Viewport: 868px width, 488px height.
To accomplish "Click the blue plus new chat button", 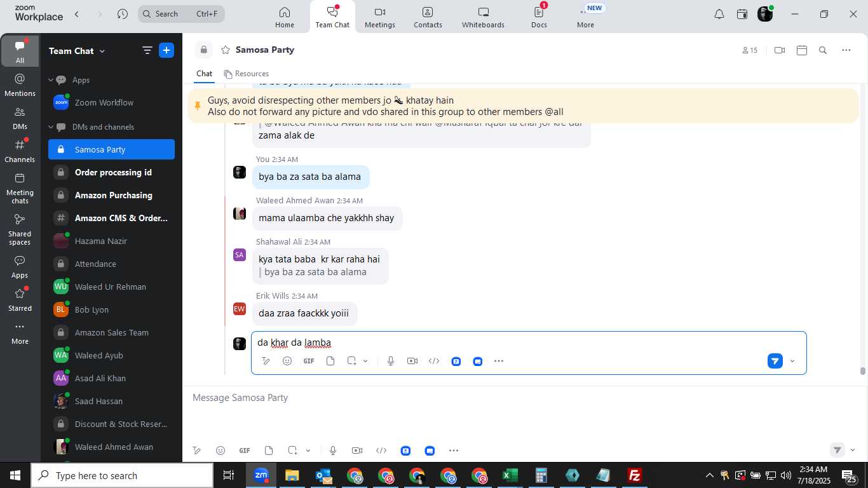I will 166,50.
